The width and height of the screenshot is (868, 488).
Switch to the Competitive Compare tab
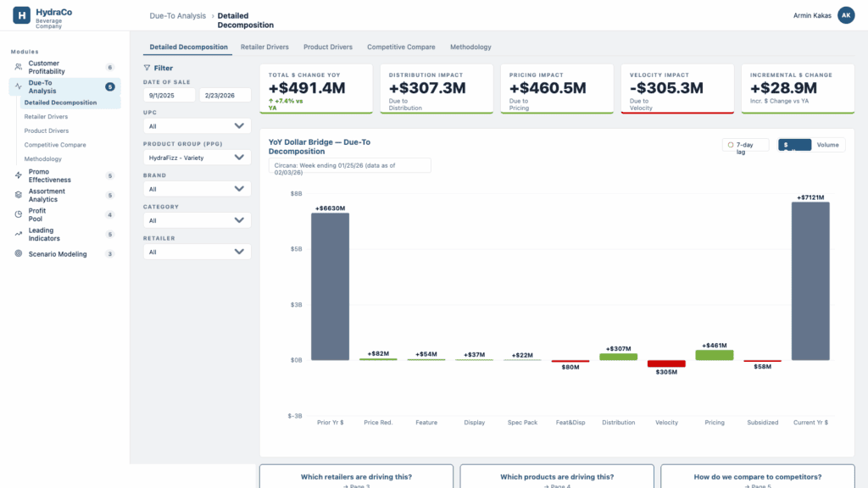tap(401, 47)
